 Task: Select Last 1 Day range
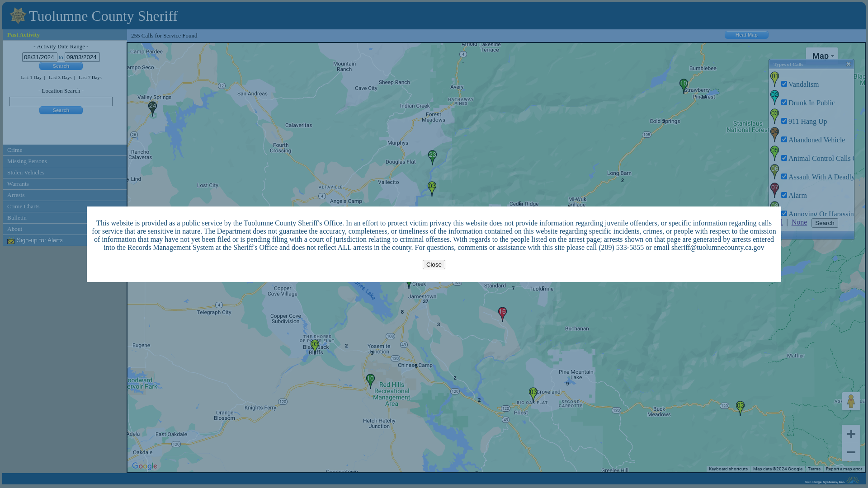tap(31, 77)
